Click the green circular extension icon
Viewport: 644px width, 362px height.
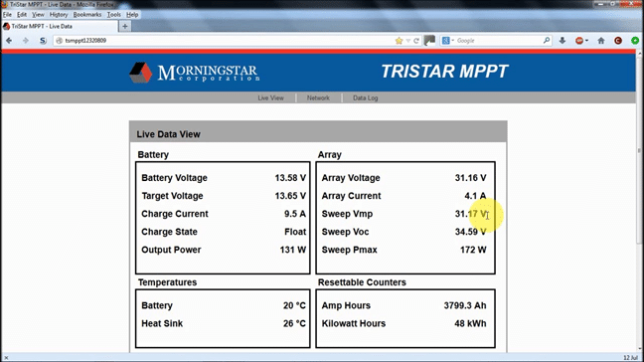click(635, 40)
